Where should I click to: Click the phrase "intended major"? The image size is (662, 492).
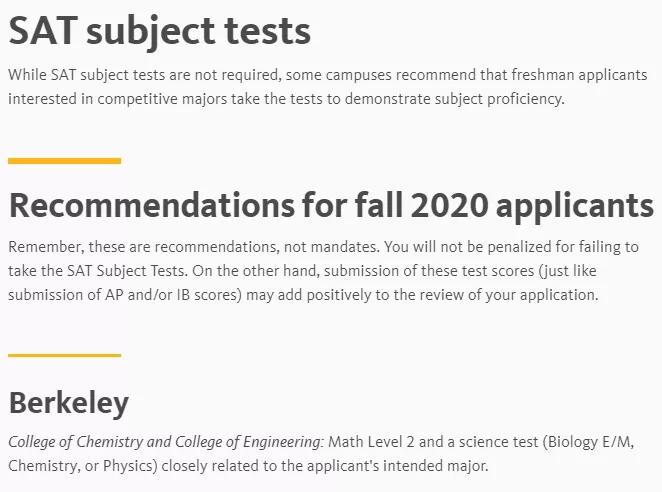(x=445, y=466)
